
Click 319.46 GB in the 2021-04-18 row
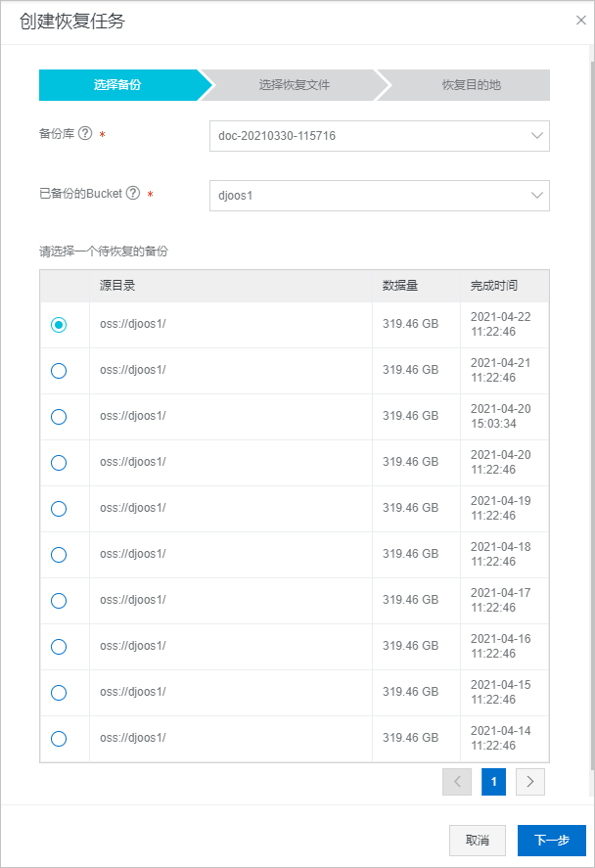[x=410, y=554]
